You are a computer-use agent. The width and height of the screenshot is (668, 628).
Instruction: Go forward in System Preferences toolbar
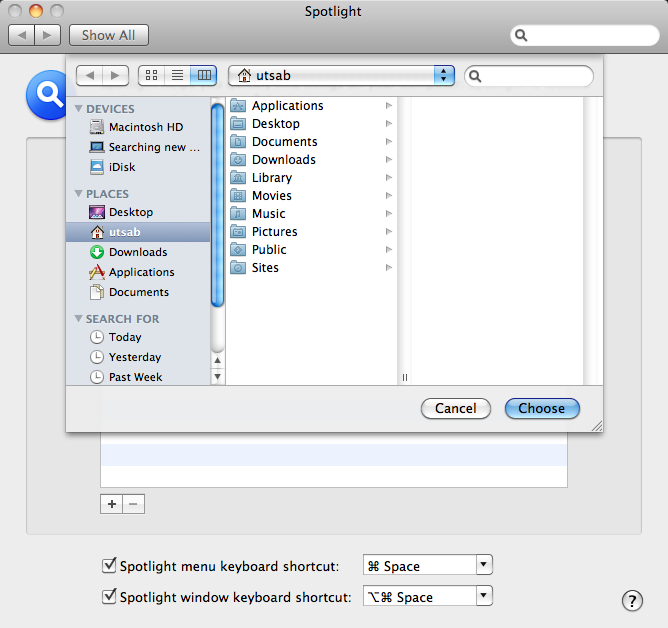click(48, 35)
